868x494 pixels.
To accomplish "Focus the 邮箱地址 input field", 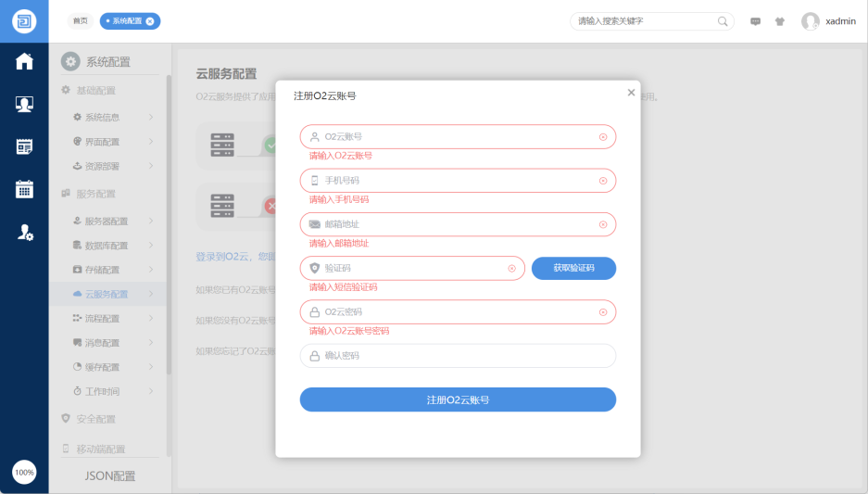I will click(458, 224).
